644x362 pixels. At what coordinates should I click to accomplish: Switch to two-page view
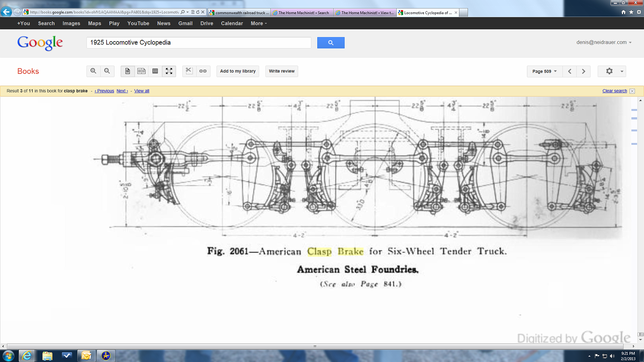point(141,71)
